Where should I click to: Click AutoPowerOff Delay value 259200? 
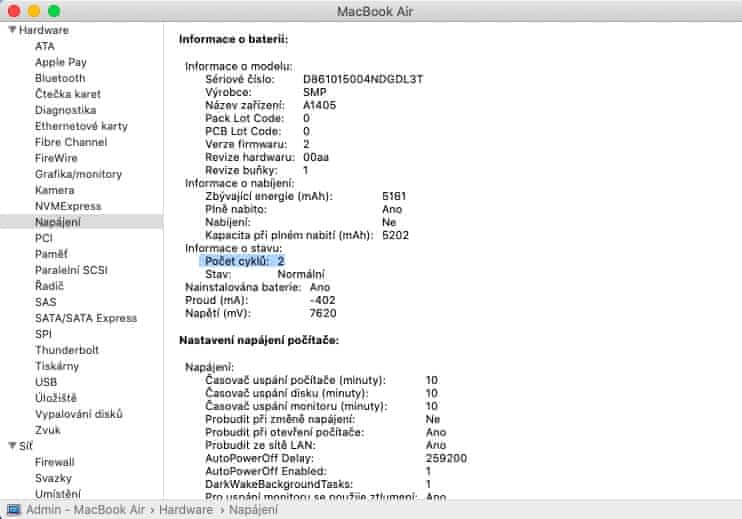pos(446,458)
